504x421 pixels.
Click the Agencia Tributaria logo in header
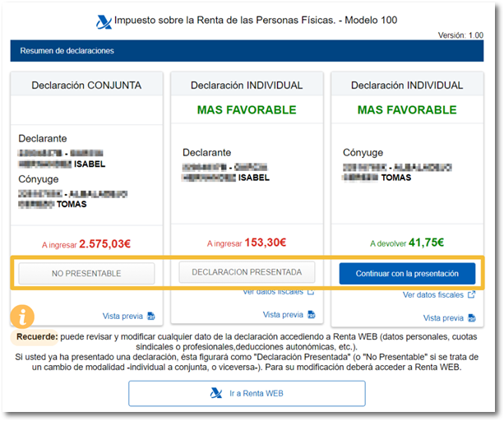click(103, 21)
